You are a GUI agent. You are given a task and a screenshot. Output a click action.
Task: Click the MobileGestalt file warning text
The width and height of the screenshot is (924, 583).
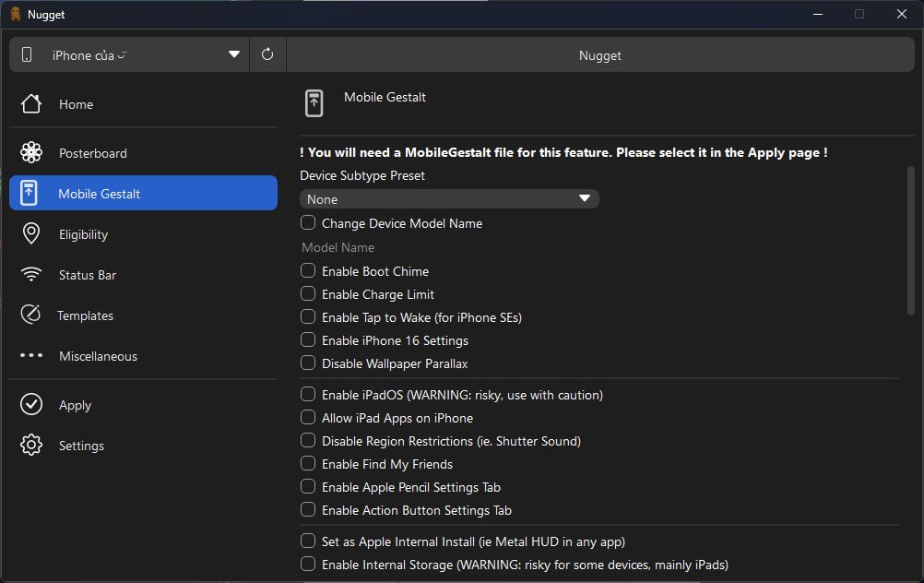[x=563, y=152]
